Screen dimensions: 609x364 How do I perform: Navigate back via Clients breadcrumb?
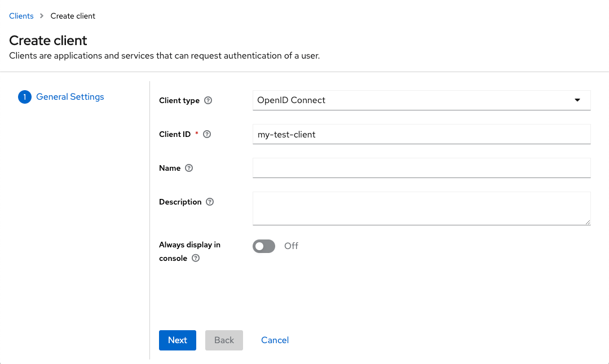tap(21, 16)
